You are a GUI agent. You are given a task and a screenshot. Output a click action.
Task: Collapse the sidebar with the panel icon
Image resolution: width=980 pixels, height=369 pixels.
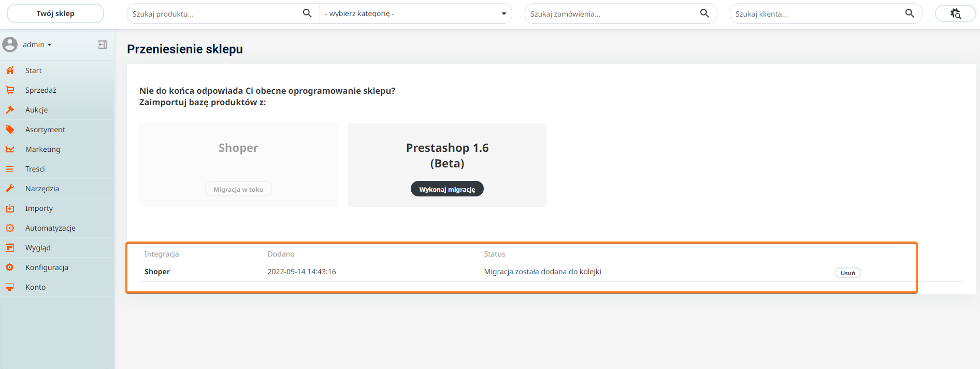pos(103,45)
